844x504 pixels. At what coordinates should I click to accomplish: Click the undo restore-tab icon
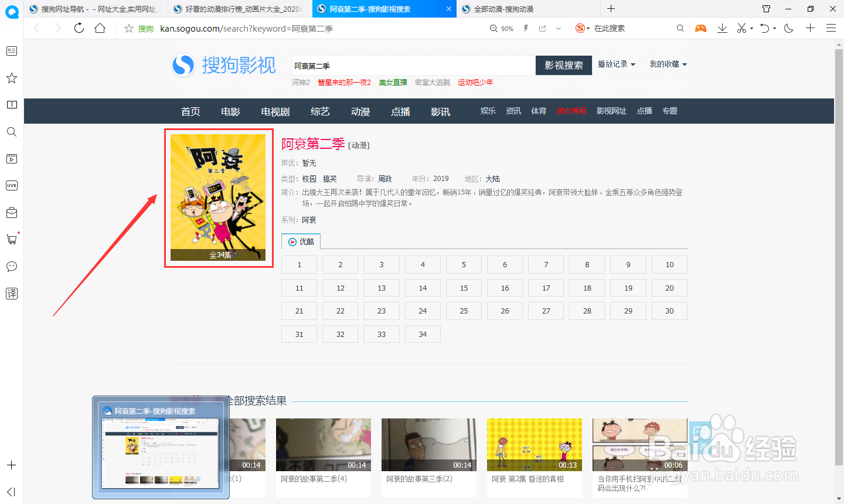click(x=764, y=28)
